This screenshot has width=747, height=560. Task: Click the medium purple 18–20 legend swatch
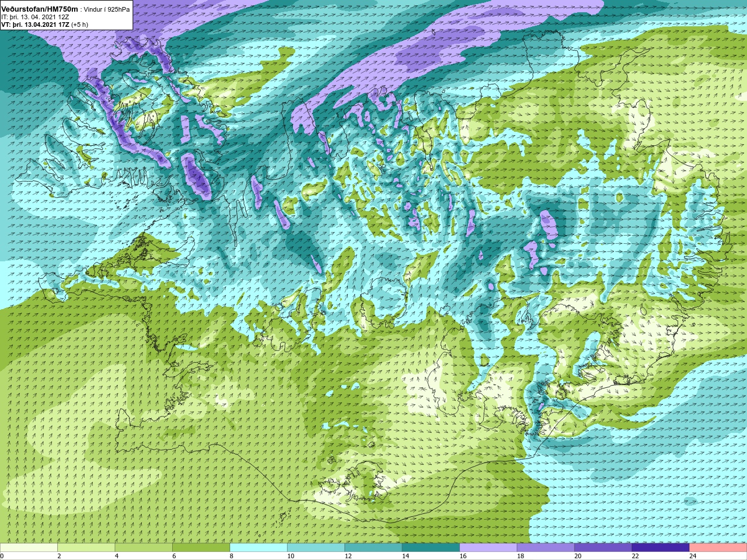[546, 548]
